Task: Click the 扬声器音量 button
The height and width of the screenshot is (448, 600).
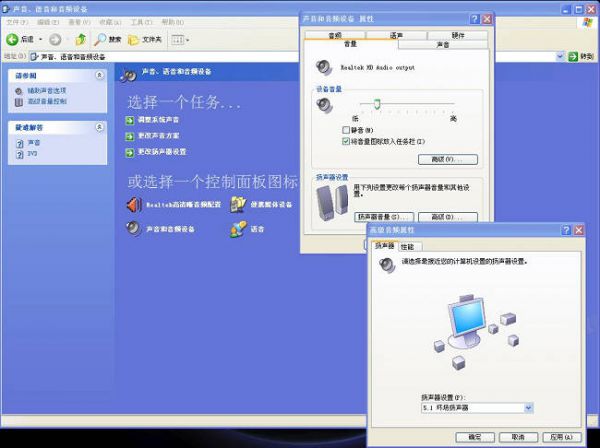Action: point(384,217)
